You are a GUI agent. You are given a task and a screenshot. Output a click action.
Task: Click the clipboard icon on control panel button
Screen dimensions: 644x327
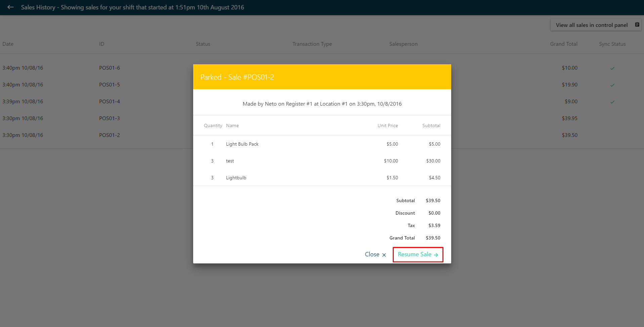(637, 25)
